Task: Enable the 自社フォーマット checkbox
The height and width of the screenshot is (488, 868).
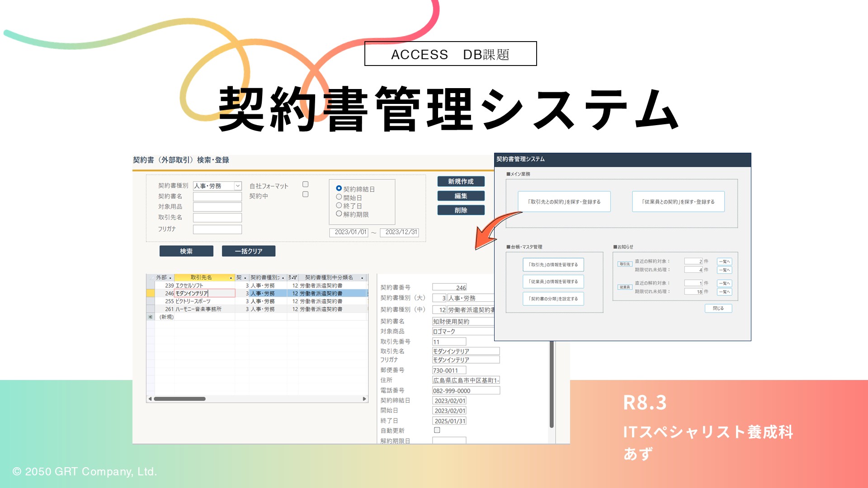Action: [306, 183]
